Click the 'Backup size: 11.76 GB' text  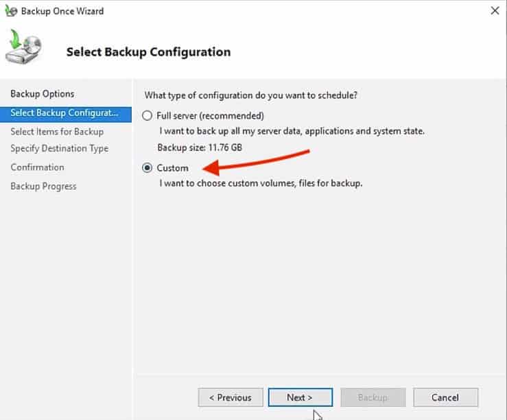(200, 148)
